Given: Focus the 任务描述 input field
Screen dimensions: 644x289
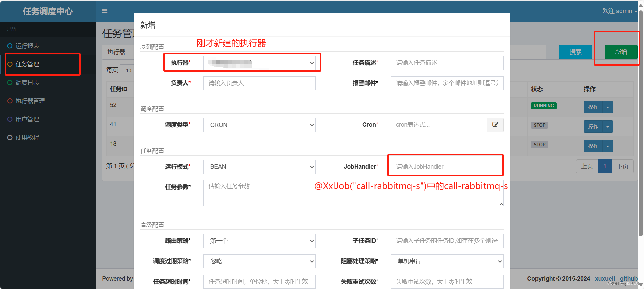Looking at the screenshot, I should [447, 63].
